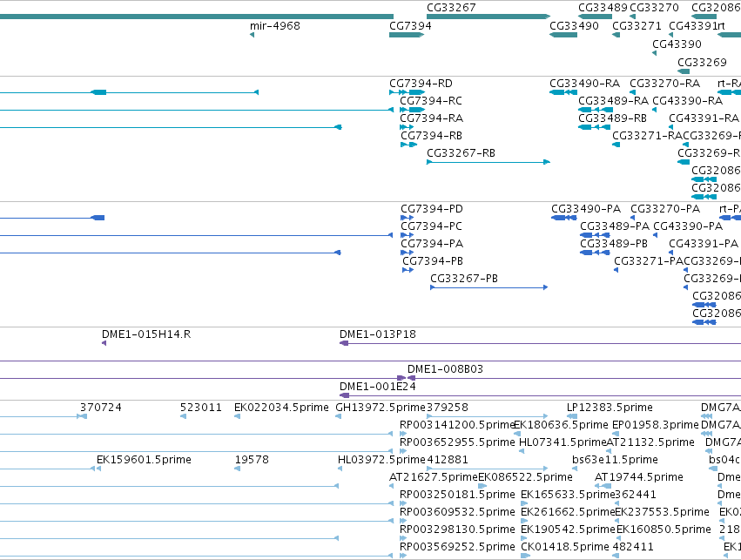Click the CG33271 gene label
This screenshot has width=741, height=560.
tap(637, 26)
